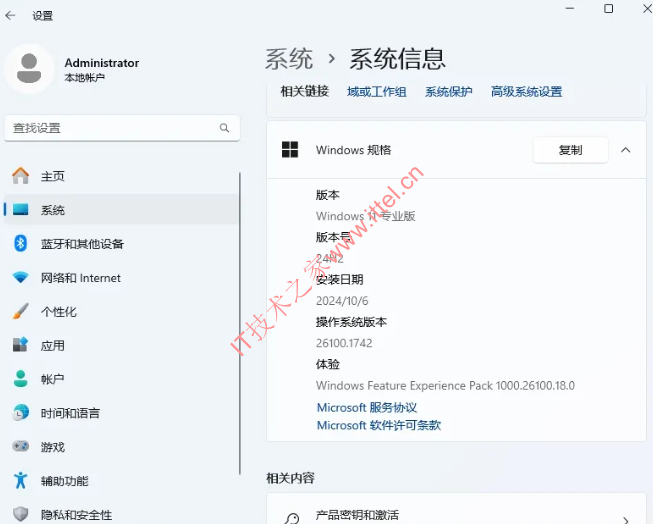
Task: Click the Accessibility figure icon
Action: 20,480
